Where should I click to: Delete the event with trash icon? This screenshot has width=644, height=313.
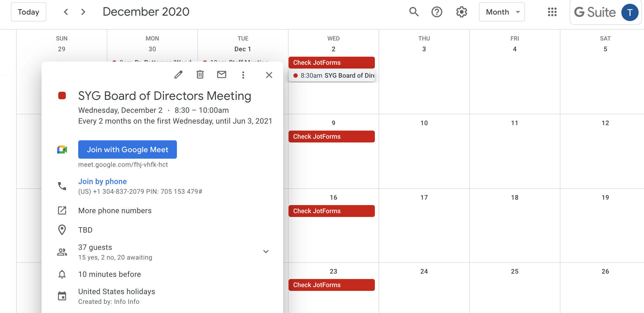(x=200, y=75)
